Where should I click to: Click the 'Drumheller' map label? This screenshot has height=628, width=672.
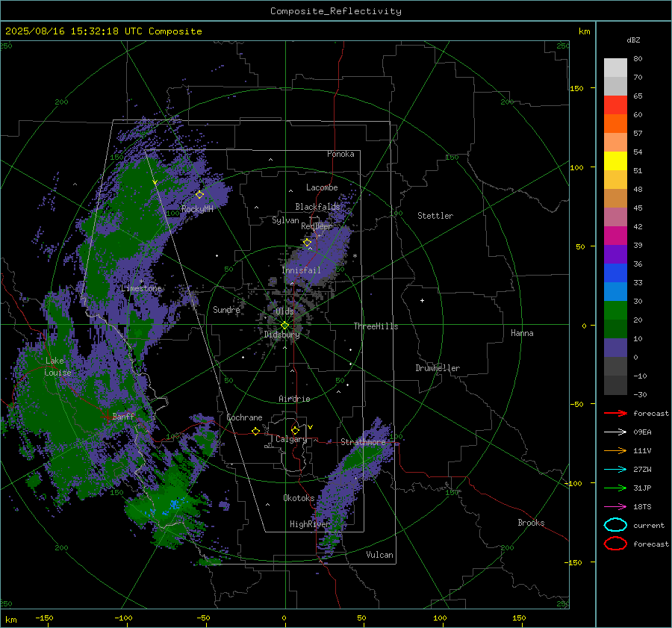tap(438, 368)
